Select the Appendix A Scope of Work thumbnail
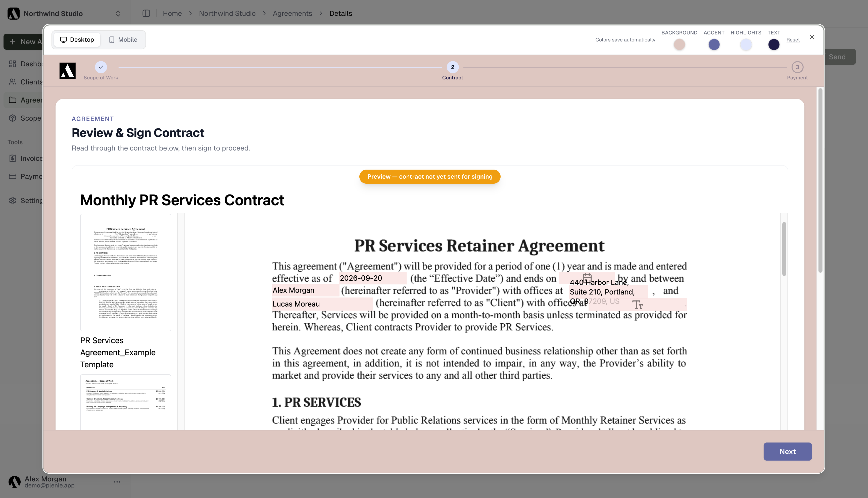The image size is (868, 498). click(x=125, y=402)
